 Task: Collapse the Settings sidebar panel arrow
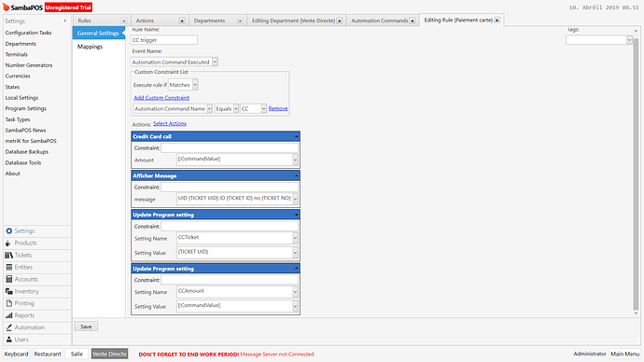pos(65,21)
